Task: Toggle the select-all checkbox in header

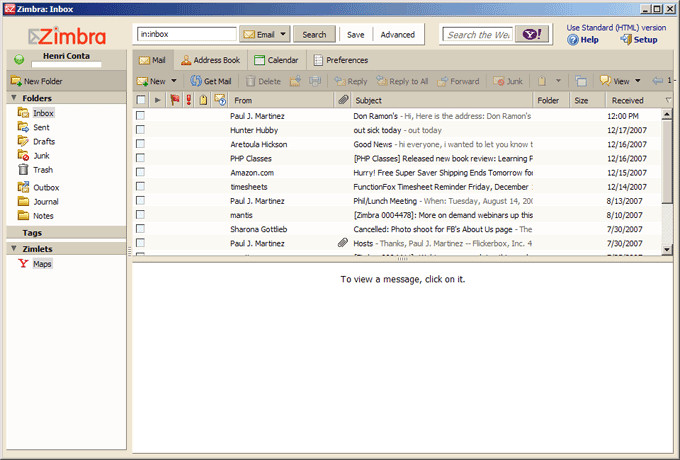Action: point(141,100)
